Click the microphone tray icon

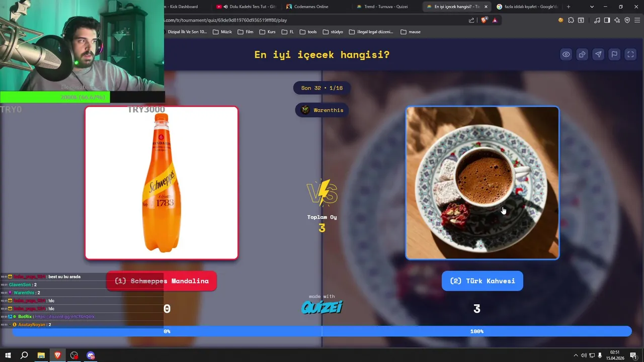600,355
